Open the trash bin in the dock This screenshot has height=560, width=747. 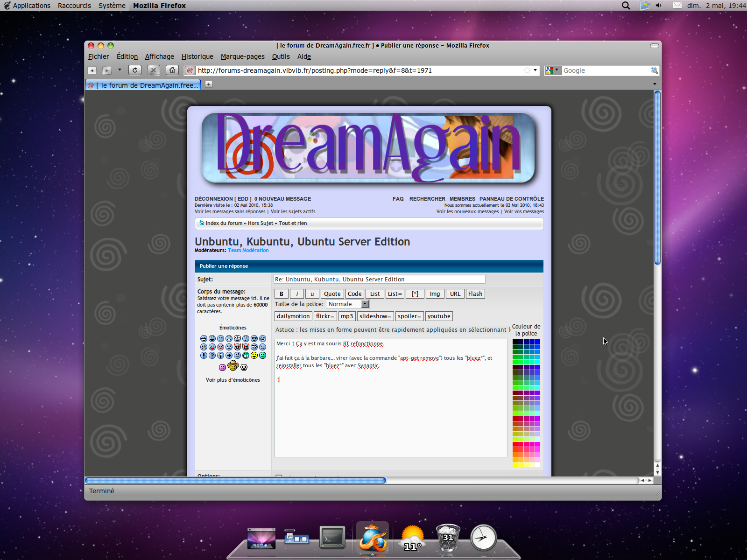[448, 538]
